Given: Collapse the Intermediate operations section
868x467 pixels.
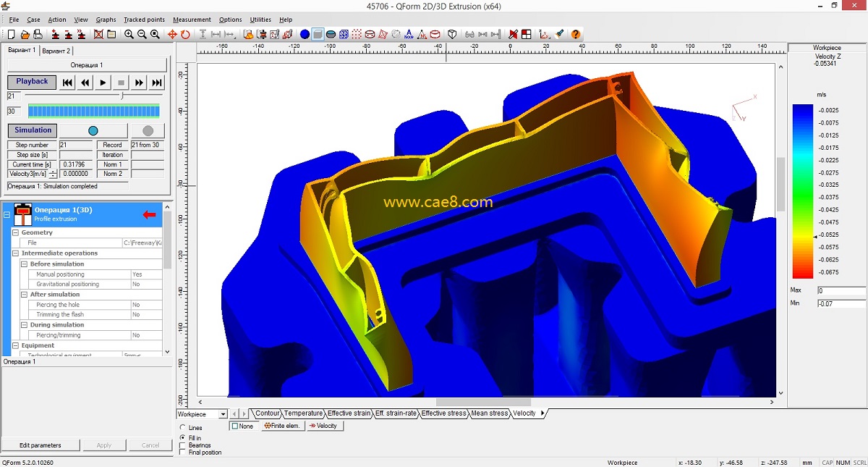Looking at the screenshot, I should coord(15,253).
